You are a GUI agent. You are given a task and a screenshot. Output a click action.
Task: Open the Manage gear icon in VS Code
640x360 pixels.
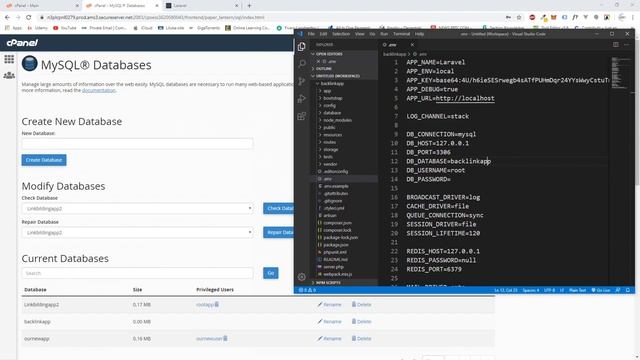[302, 277]
